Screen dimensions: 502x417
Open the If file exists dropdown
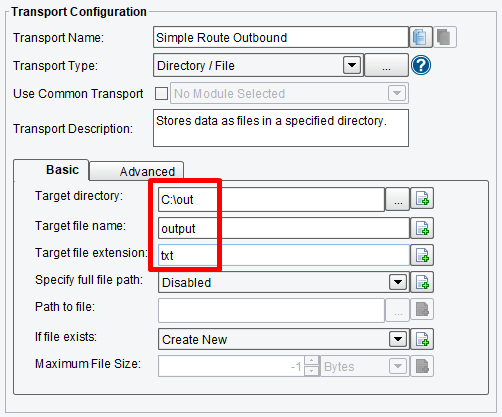[398, 339]
